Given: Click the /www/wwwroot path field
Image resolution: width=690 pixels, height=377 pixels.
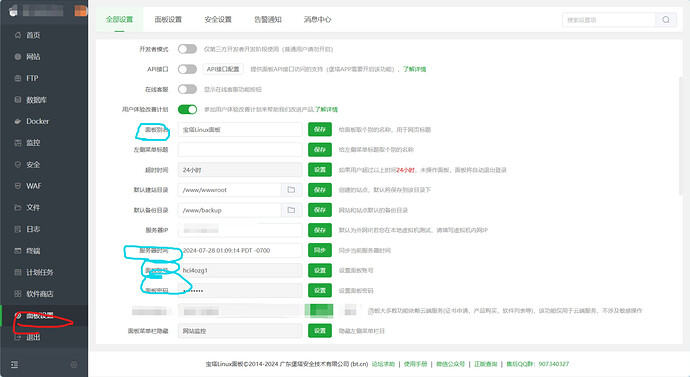Looking at the screenshot, I should coord(230,190).
